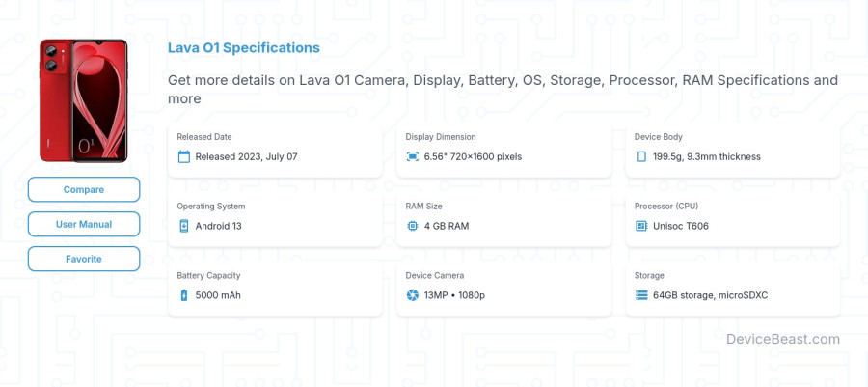
Task: Click the Processor (CPU) label
Action: 666,206
